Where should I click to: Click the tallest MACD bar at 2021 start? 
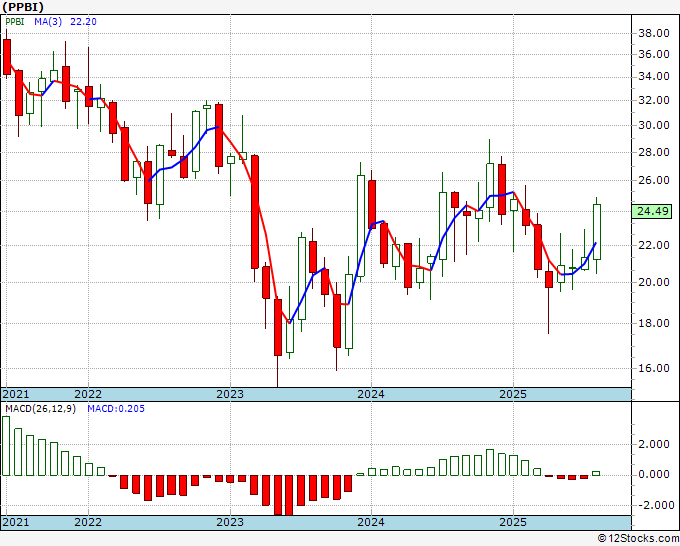(x=6, y=446)
